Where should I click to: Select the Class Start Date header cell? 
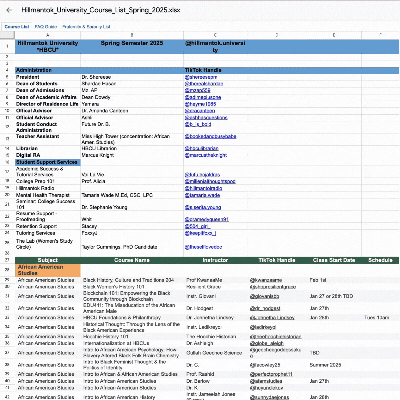pos(334,260)
